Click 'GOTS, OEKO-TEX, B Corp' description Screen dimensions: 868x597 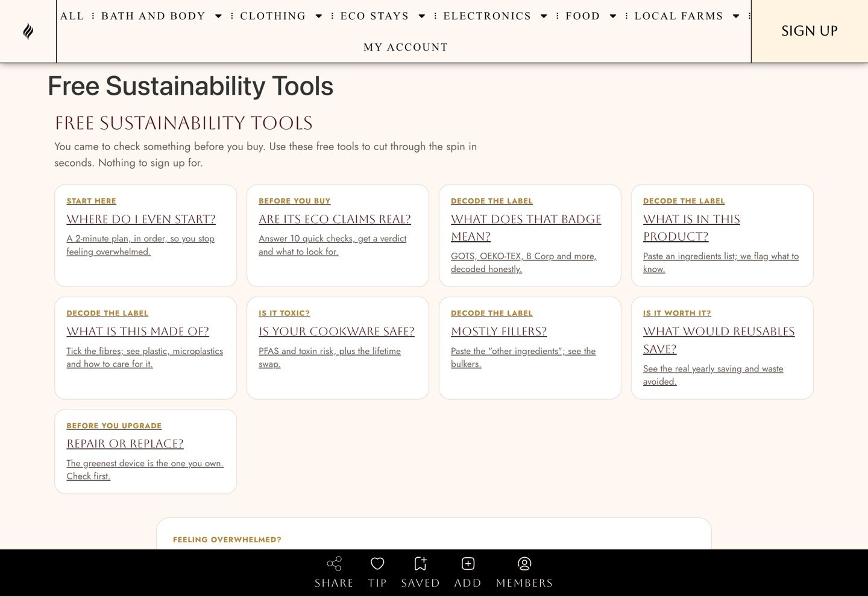tap(523, 262)
